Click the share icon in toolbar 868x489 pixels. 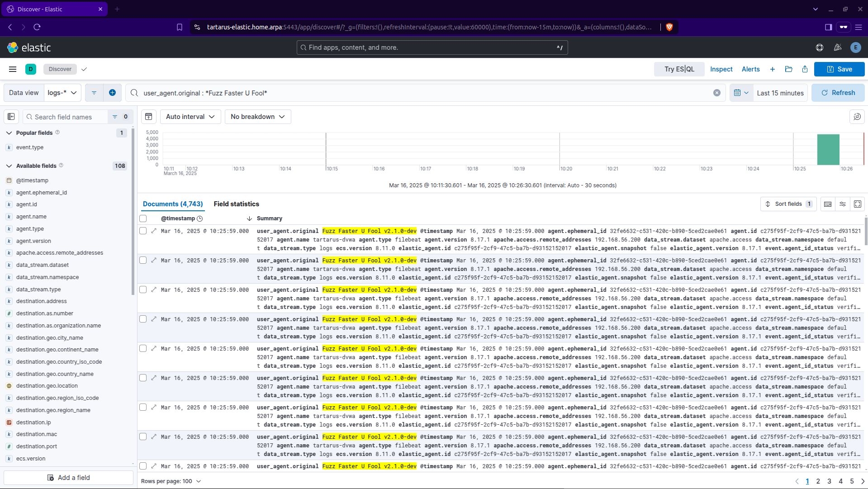(805, 69)
